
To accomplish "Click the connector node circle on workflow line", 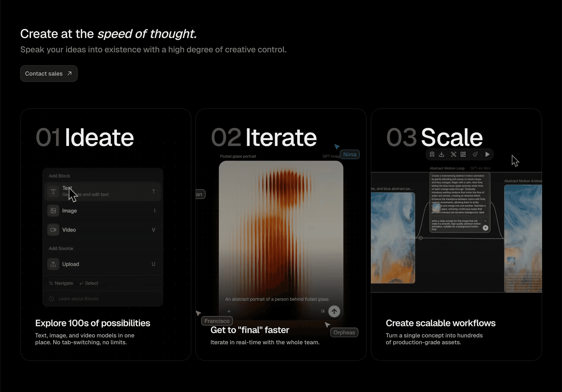I will point(420,238).
